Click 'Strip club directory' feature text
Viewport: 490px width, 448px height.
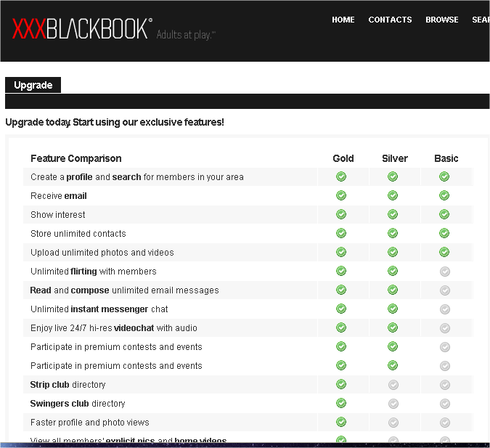point(68,385)
